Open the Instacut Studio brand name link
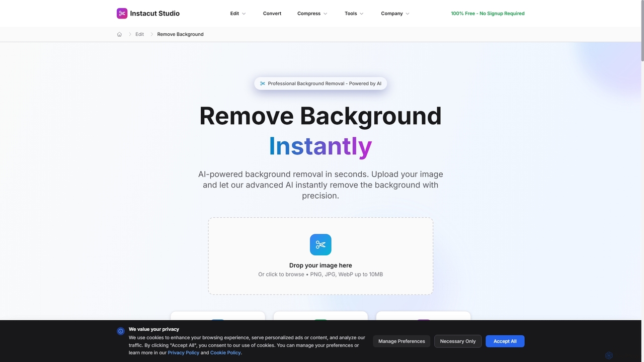Image resolution: width=644 pixels, height=362 pixels. 154,14
